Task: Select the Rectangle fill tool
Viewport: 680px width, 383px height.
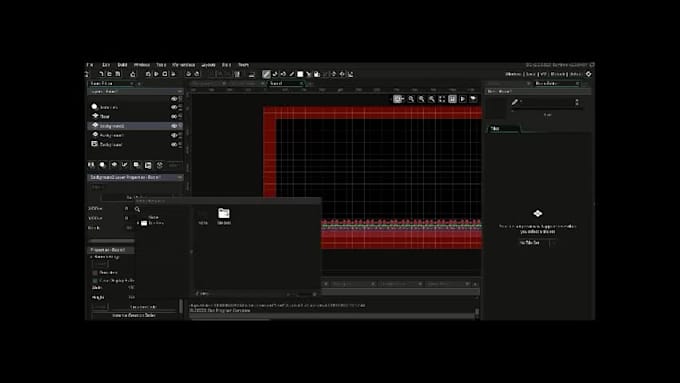Action: pos(300,74)
